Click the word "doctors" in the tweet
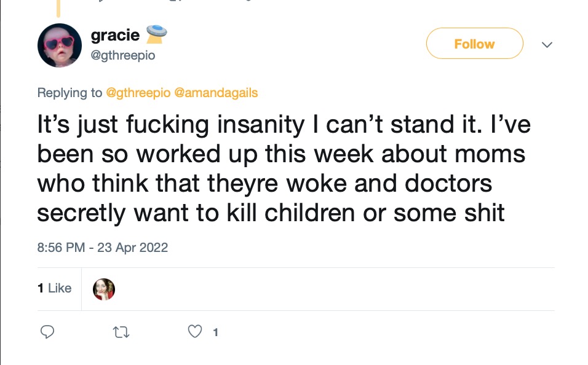This screenshot has height=365, width=588. pyautogui.click(x=448, y=184)
